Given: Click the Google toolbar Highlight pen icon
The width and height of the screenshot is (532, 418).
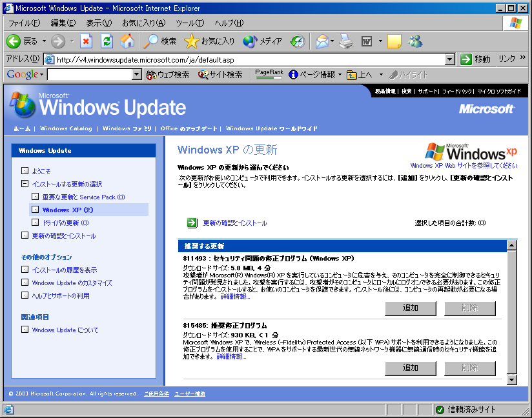Looking at the screenshot, I should tap(393, 75).
